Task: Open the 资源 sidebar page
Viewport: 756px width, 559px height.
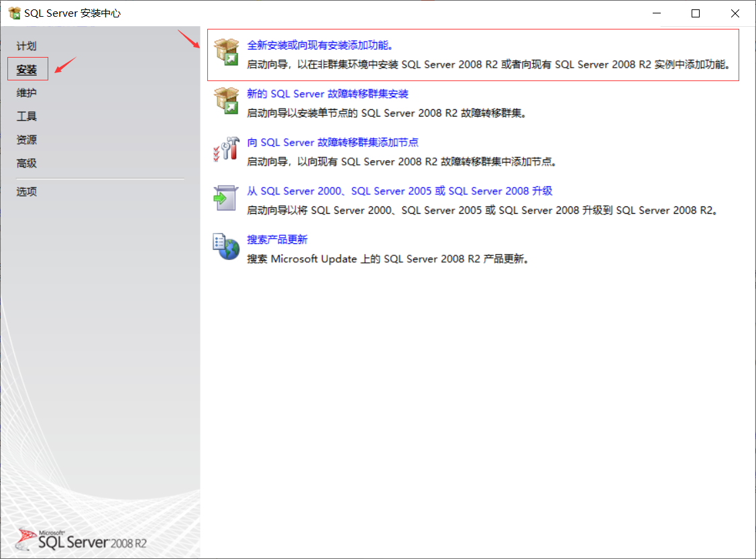Action: (27, 139)
